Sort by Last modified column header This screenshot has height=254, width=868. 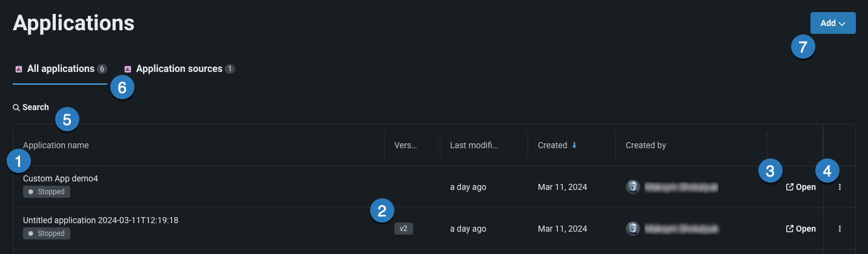473,146
